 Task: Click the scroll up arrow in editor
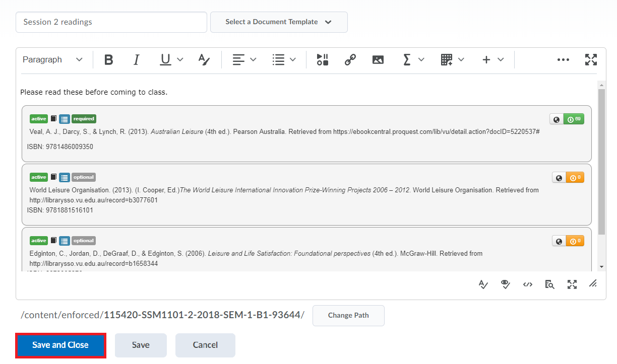[601, 85]
